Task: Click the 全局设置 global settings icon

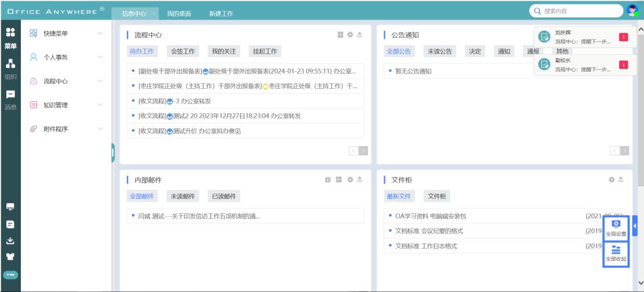Action: coord(616,228)
